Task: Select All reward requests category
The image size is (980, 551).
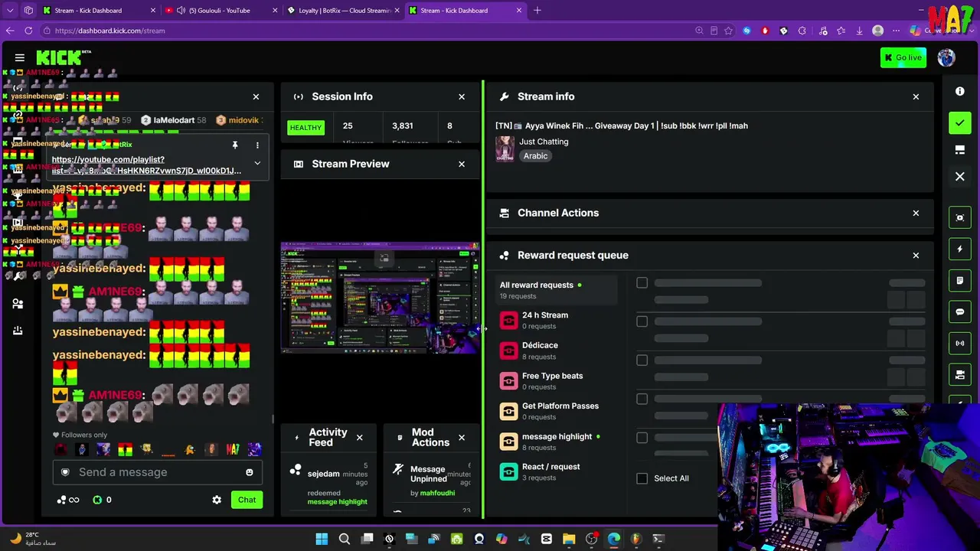Action: pos(556,290)
